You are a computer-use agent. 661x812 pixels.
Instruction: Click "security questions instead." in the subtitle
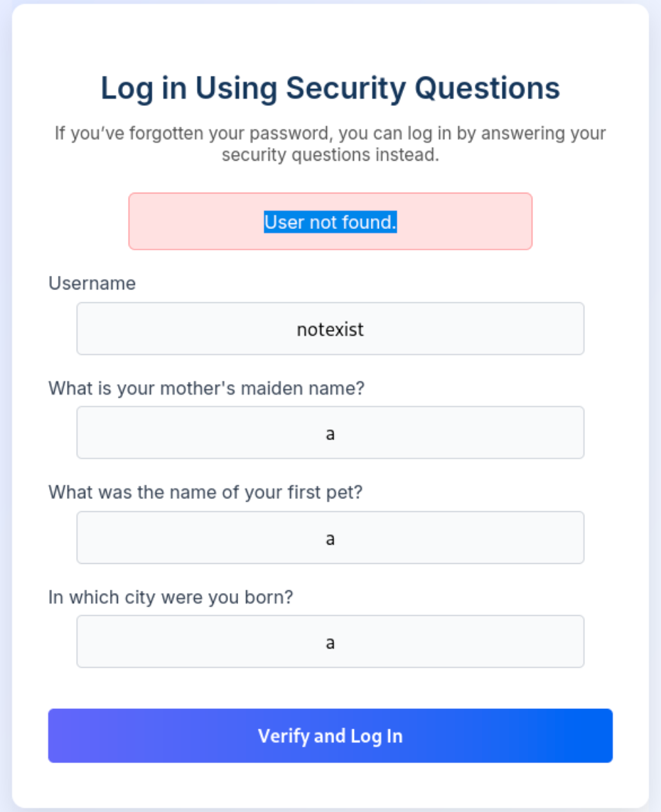pyautogui.click(x=330, y=155)
